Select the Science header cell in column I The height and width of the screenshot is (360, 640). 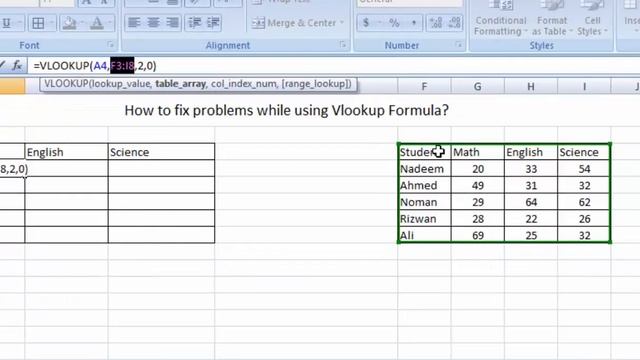(x=584, y=152)
